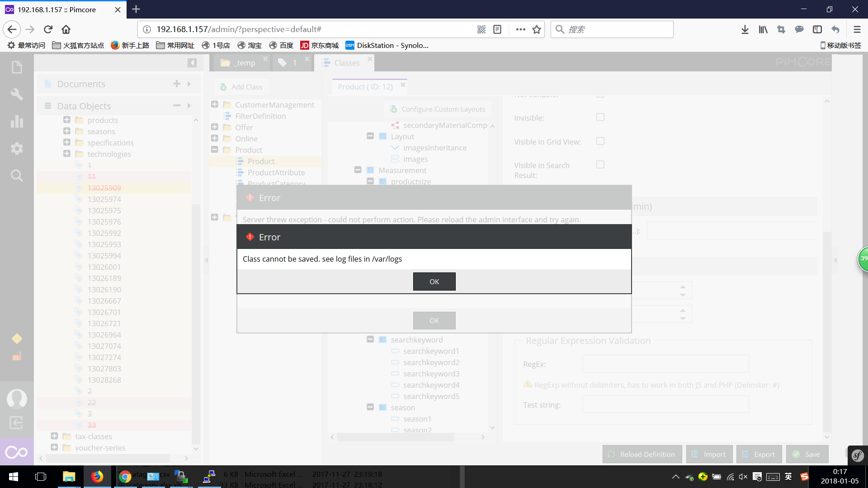Image resolution: width=868 pixels, height=488 pixels.
Task: Open the Windows Start menu
Action: click(x=14, y=477)
